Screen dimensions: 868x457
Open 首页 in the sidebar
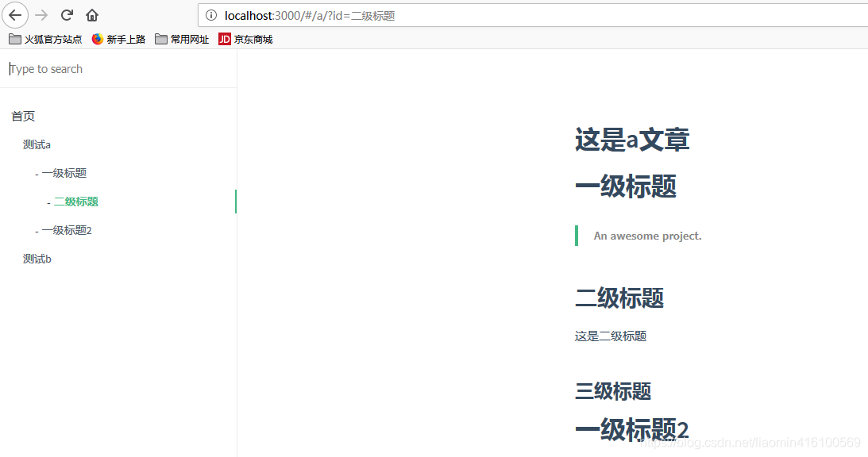23,116
